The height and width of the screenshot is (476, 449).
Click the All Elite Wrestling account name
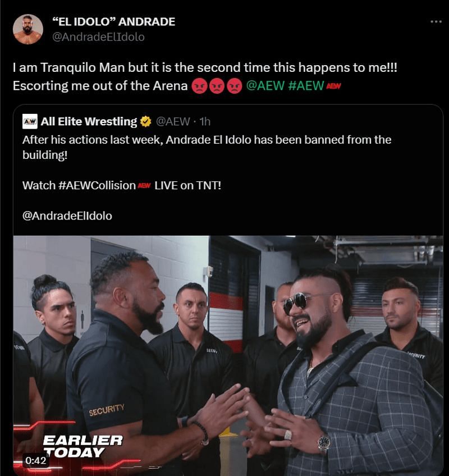pyautogui.click(x=89, y=121)
